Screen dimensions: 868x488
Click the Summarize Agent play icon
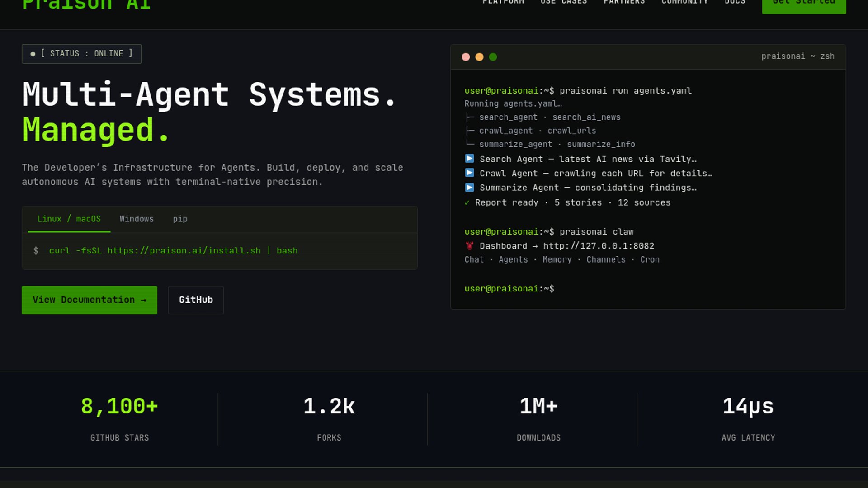coord(470,187)
